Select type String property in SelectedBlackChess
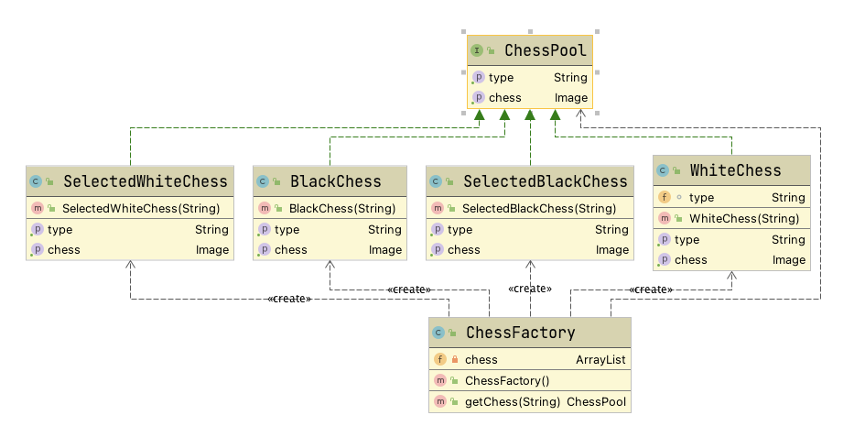 530,229
